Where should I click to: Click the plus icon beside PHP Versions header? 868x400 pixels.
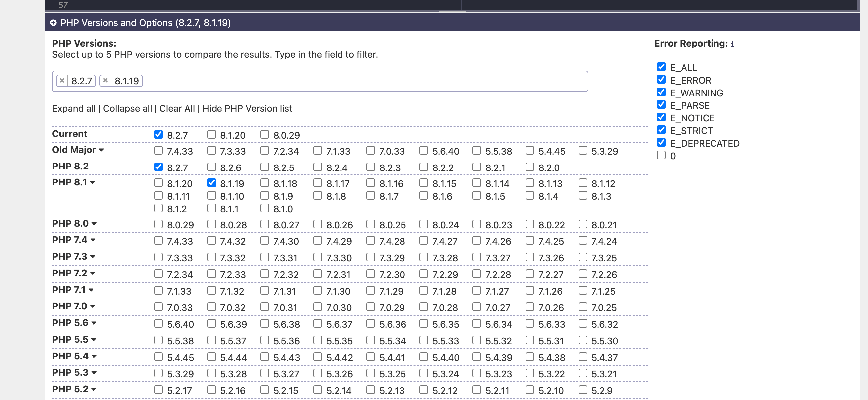click(53, 23)
